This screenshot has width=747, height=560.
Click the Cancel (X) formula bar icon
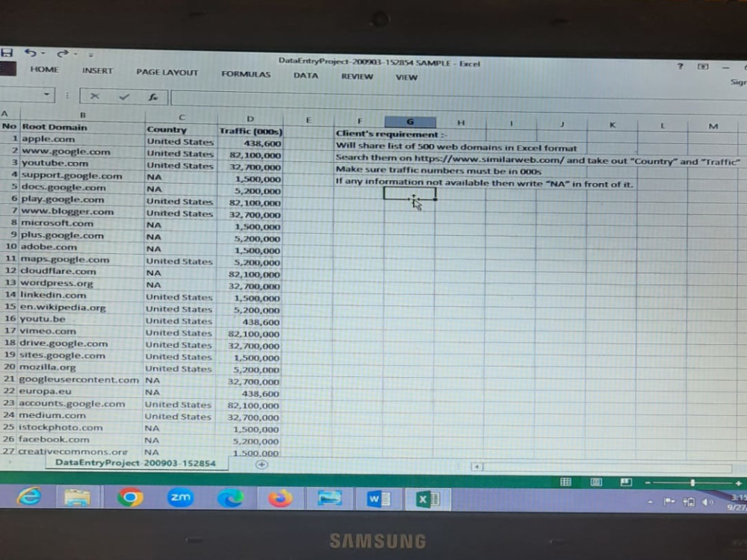tap(95, 96)
